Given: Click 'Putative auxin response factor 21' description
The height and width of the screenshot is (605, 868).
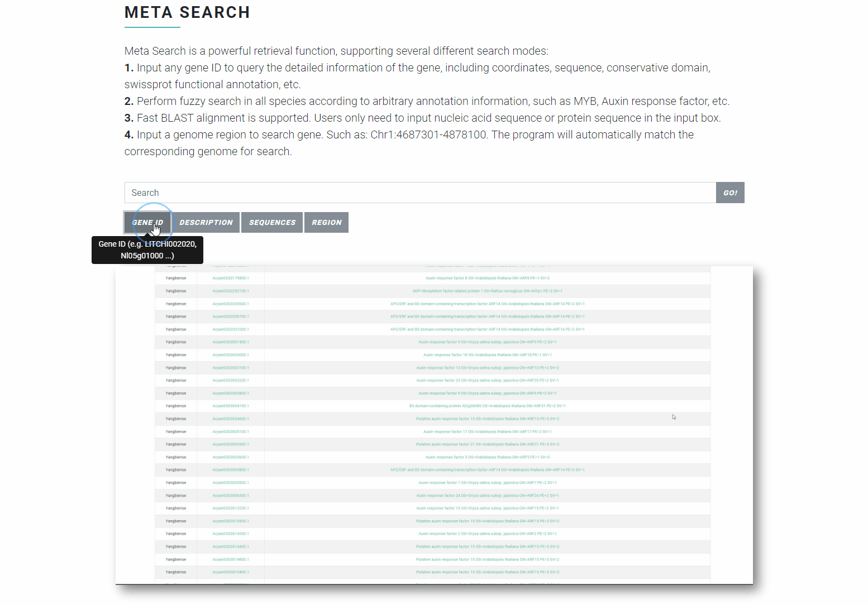Looking at the screenshot, I should point(488,444).
